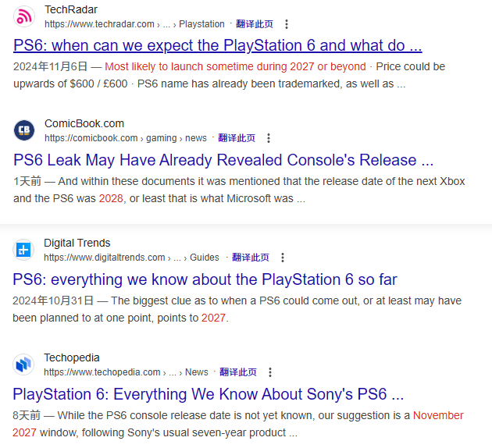Open the three-dot menu for Digital Trends result
492x448 pixels.
click(x=283, y=258)
